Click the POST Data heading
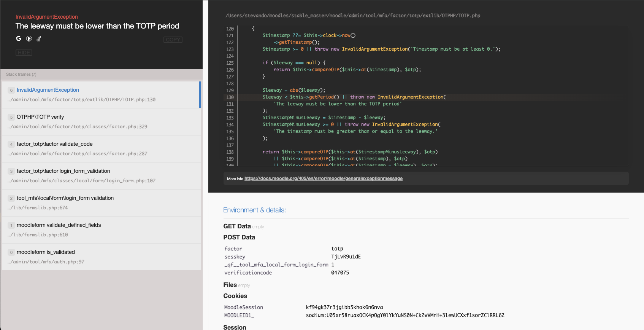The image size is (644, 330). tap(239, 237)
